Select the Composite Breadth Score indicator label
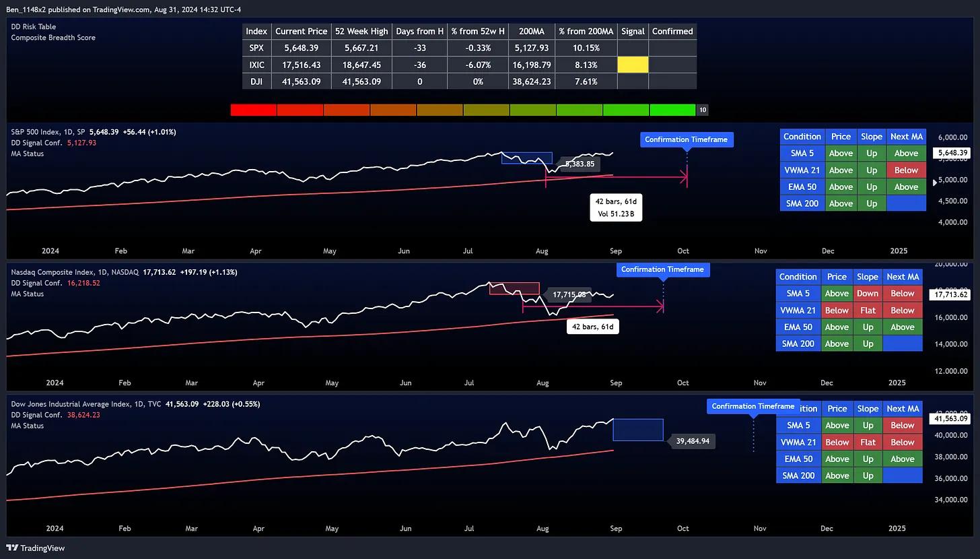The height and width of the screenshot is (559, 980). pyautogui.click(x=53, y=38)
